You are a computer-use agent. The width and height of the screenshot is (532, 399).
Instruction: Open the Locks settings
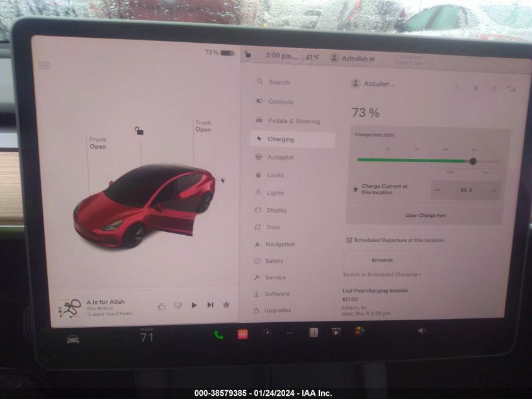click(269, 175)
